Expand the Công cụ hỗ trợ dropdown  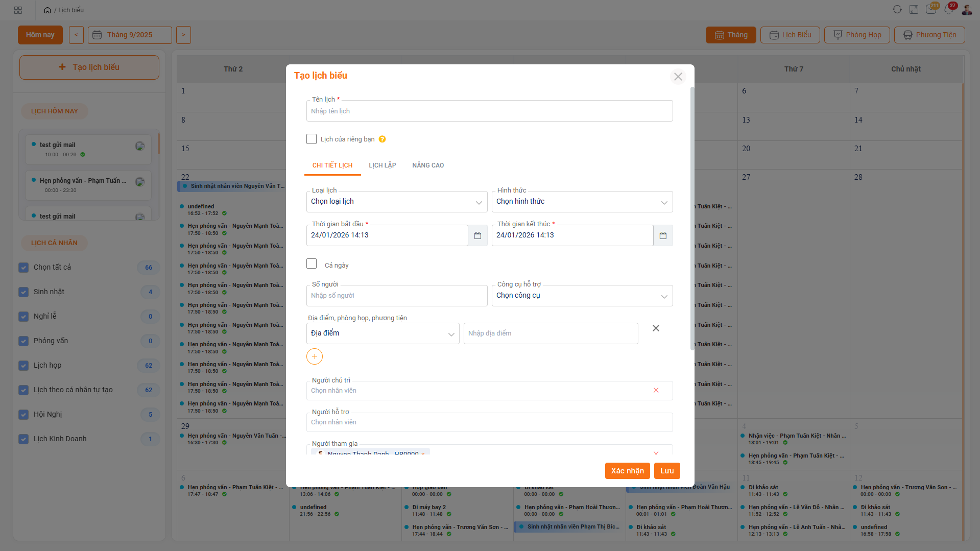(582, 296)
